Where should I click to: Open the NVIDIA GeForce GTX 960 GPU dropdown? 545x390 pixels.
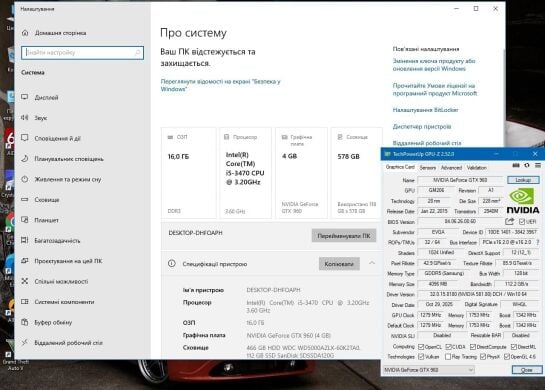[429, 370]
